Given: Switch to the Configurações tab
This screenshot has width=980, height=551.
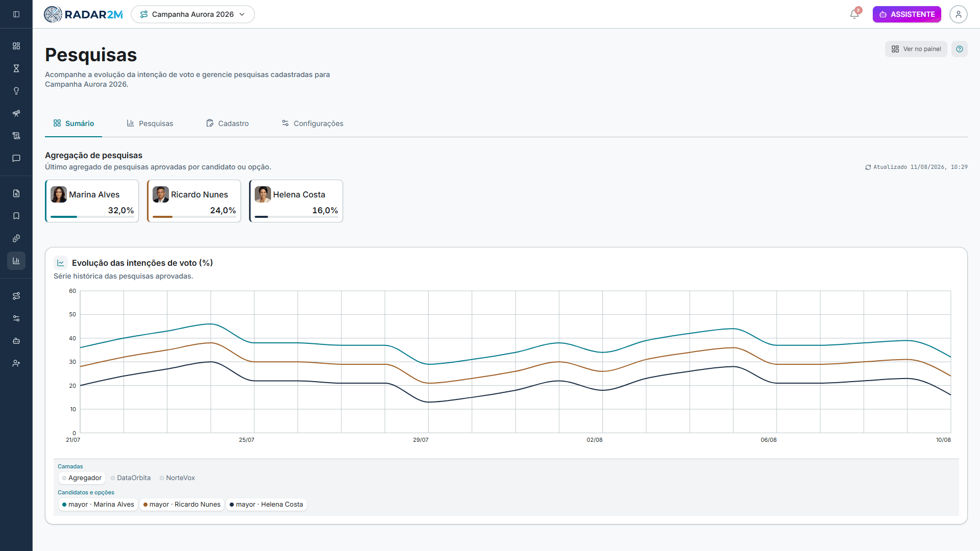Looking at the screenshot, I should tap(312, 123).
